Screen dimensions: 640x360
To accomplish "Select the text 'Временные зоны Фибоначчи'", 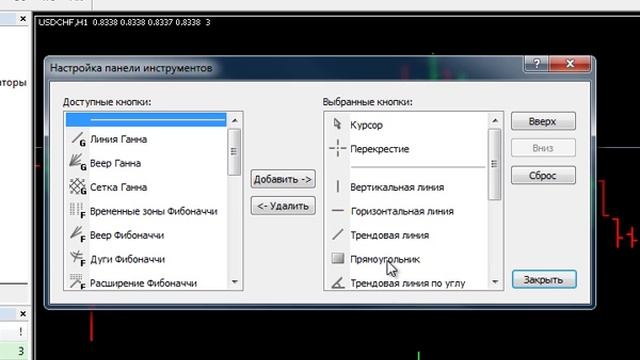I will (153, 211).
